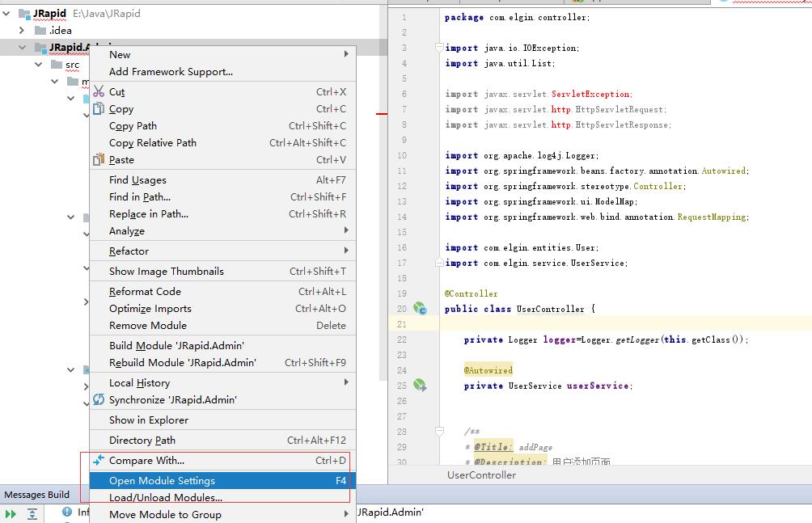Click the Autowired bean navigation icon on line 25
The height and width of the screenshot is (523, 812).
[x=420, y=386]
